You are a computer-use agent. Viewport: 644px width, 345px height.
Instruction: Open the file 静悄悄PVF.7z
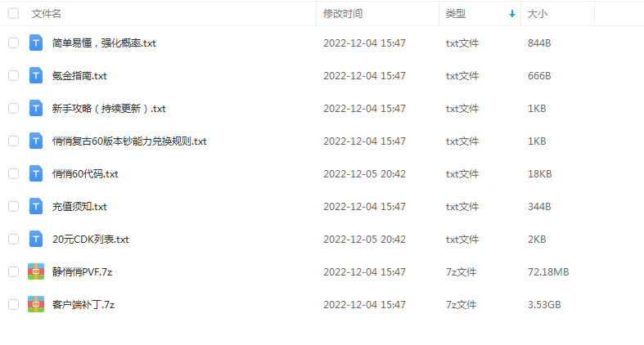point(82,272)
